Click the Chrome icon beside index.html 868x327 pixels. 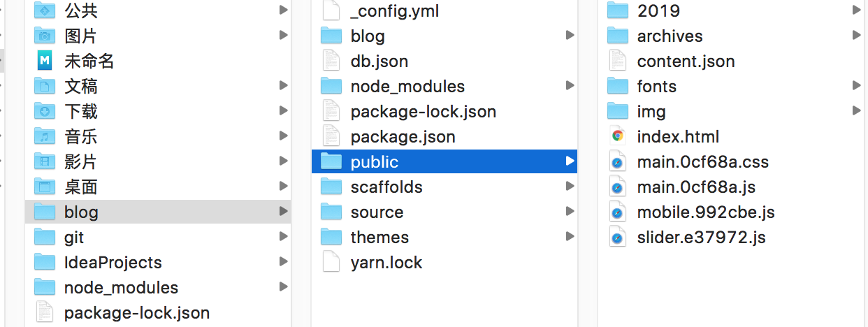617,137
